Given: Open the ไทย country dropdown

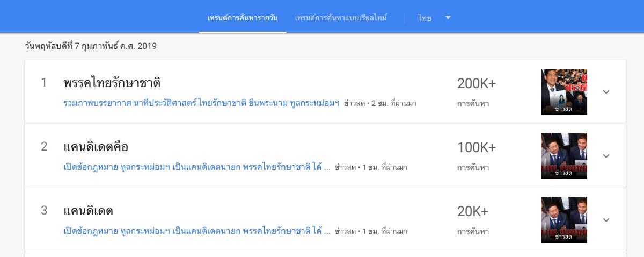Looking at the screenshot, I should pyautogui.click(x=434, y=18).
